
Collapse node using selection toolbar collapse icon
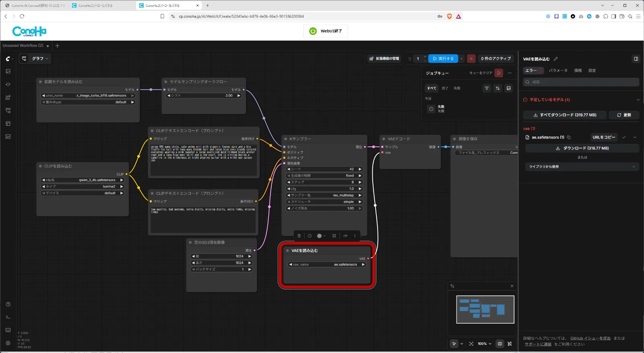pyautogui.click(x=334, y=236)
